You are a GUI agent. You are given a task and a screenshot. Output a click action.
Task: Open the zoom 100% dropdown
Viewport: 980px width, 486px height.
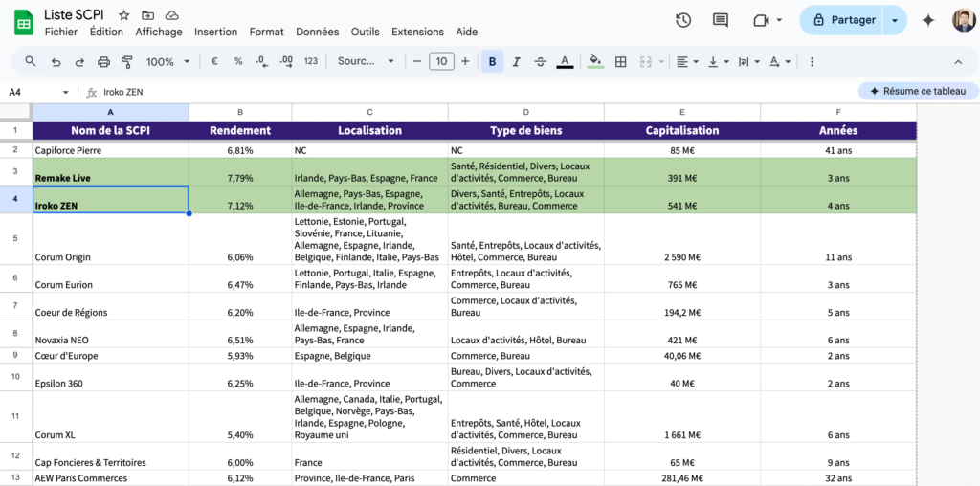(x=167, y=61)
